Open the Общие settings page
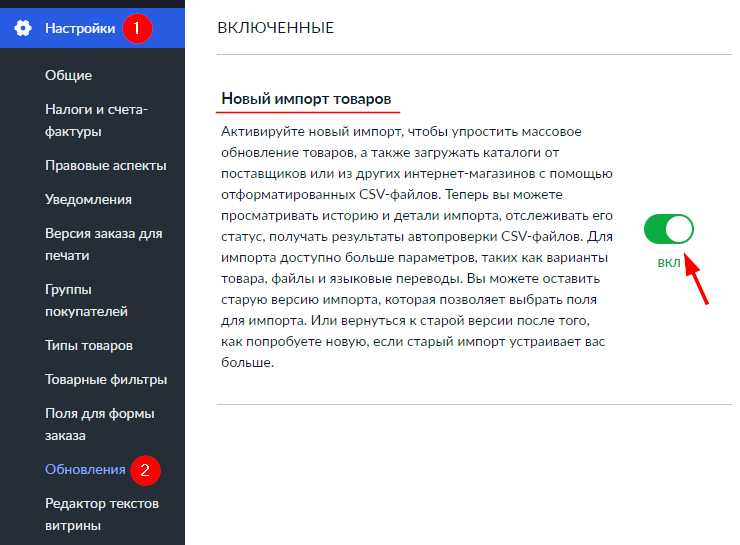Viewport: 740px width, 545px height. tap(68, 75)
